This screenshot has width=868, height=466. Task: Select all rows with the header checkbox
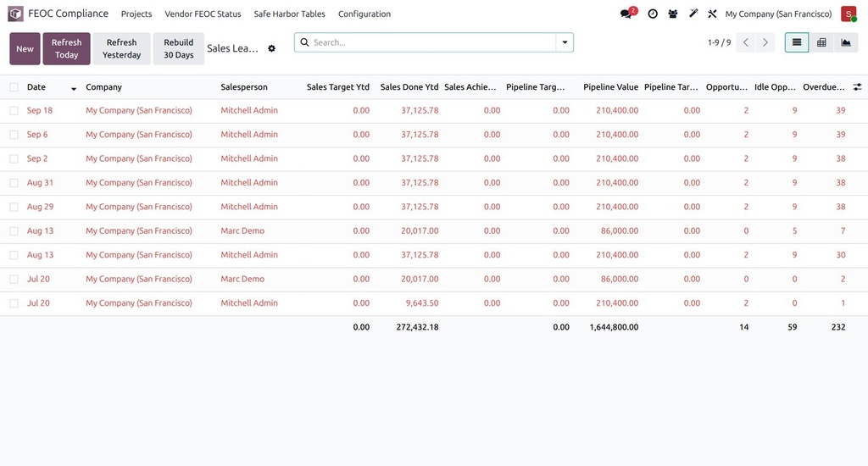14,87
